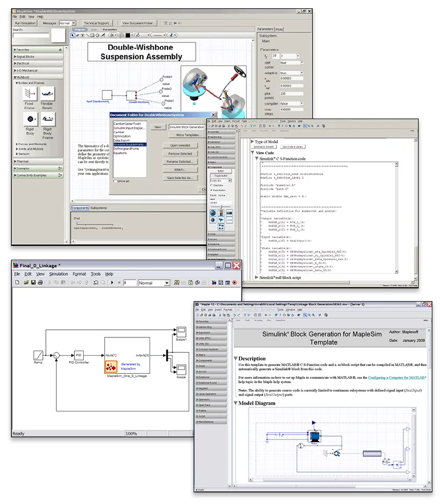This screenshot has height=504, width=444.
Task: Click Open folder icon in Simulink toolbar
Action: coord(26,282)
